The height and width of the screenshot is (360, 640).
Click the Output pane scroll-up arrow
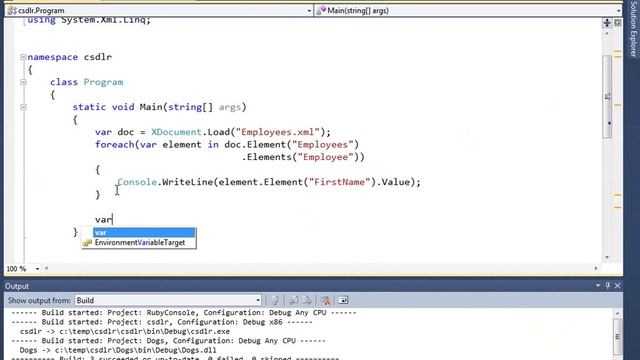(x=618, y=313)
